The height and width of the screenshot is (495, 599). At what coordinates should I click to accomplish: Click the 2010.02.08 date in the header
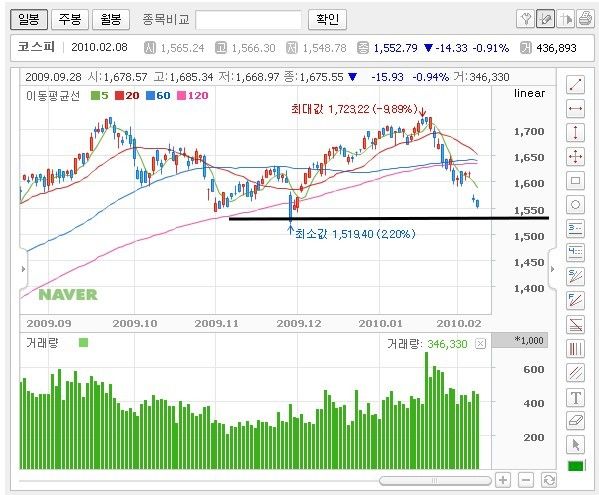(99, 47)
